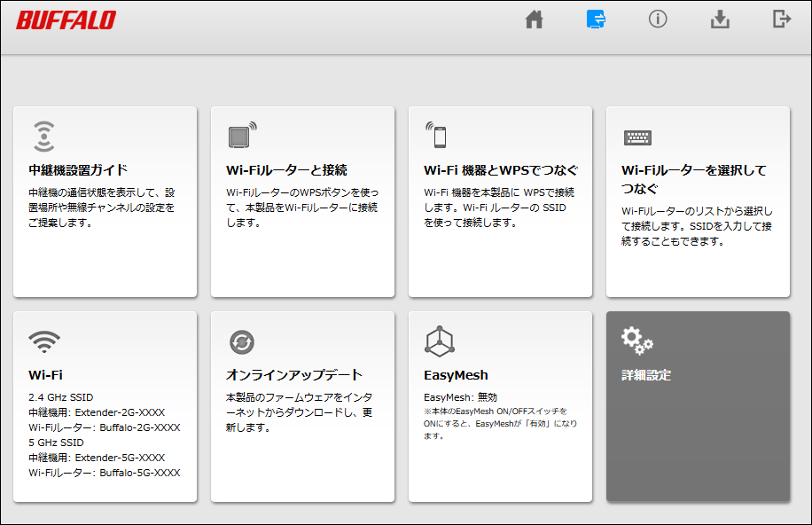
Task: Click the gears icon in 詳細設定
Action: 637,341
